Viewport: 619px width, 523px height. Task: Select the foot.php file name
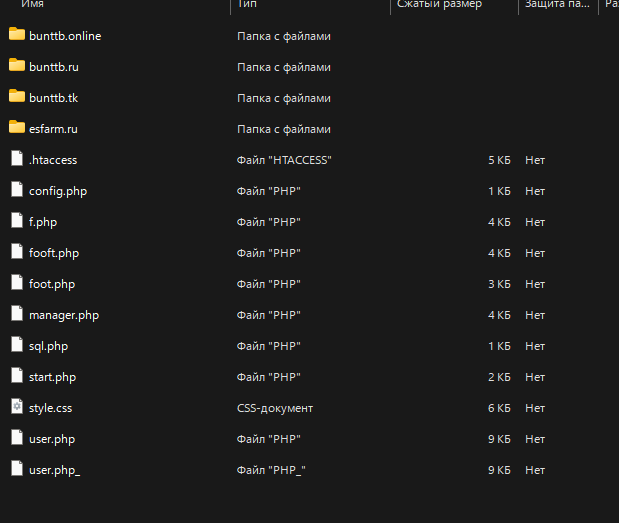[52, 284]
